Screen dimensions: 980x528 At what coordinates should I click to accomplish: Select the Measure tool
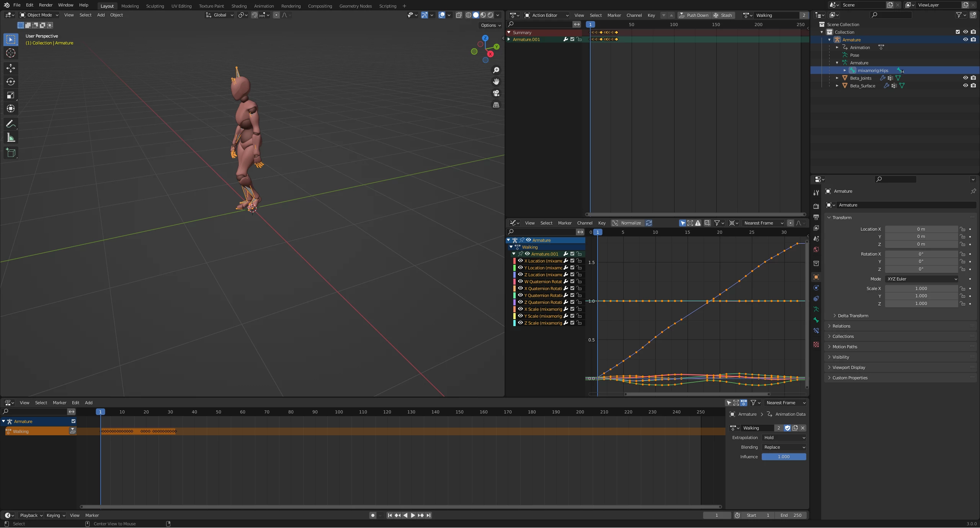11,138
